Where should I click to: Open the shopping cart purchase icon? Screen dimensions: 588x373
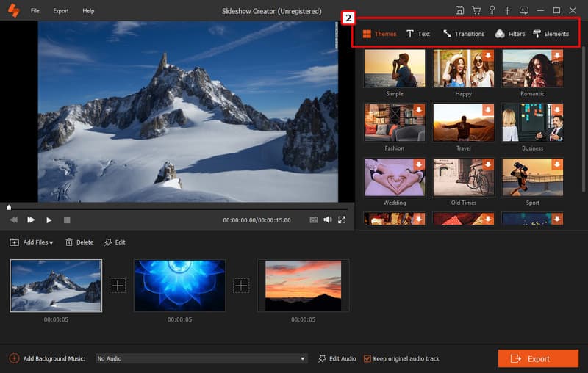(x=476, y=11)
